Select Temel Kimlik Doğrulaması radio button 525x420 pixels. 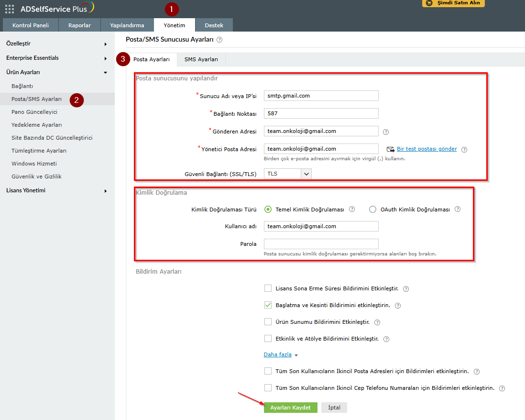(x=268, y=210)
